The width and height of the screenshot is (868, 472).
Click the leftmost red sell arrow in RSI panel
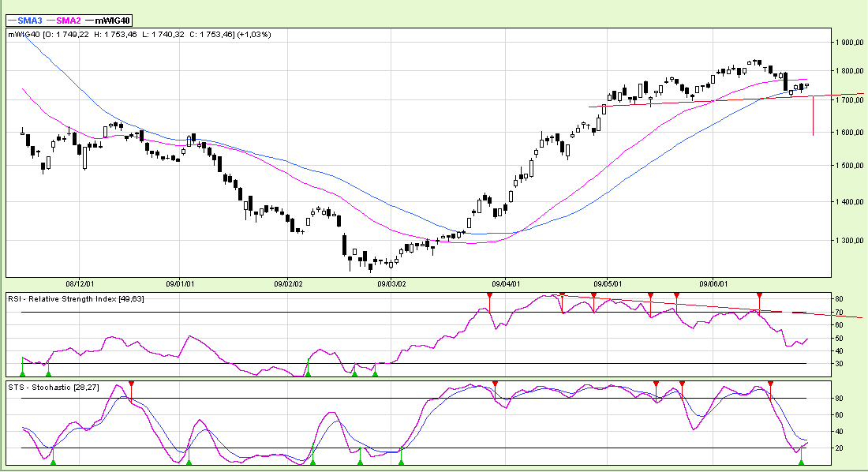click(489, 296)
